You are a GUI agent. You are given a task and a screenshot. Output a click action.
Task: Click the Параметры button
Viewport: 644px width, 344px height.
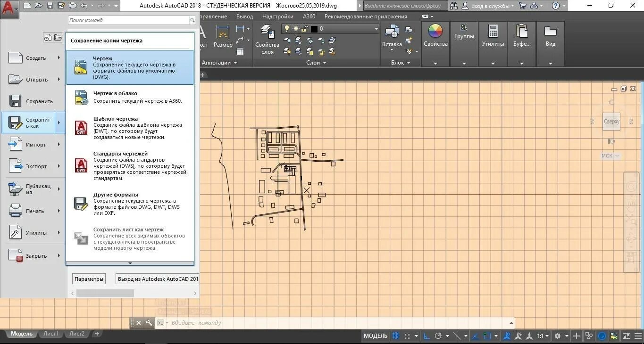click(89, 279)
